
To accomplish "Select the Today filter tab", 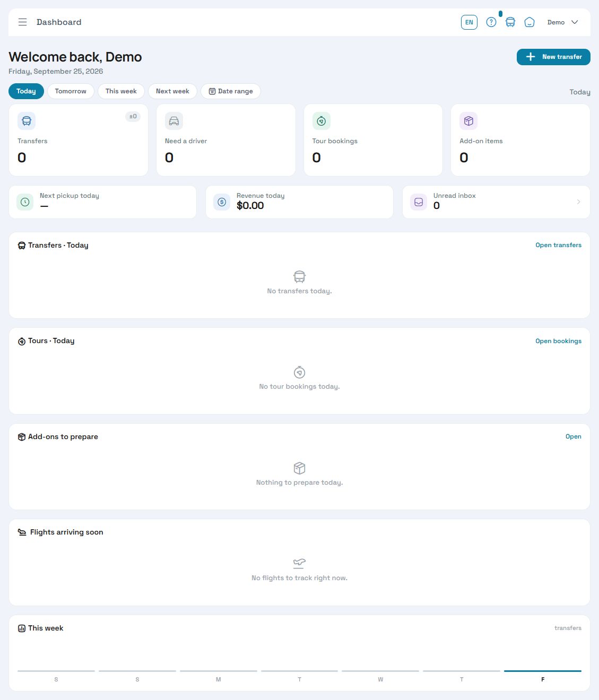I will 26,91.
